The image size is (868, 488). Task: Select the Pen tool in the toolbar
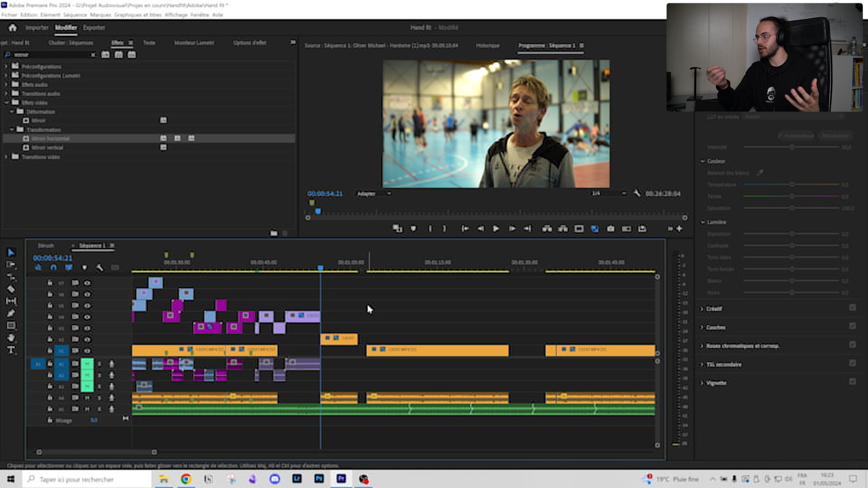tap(11, 313)
